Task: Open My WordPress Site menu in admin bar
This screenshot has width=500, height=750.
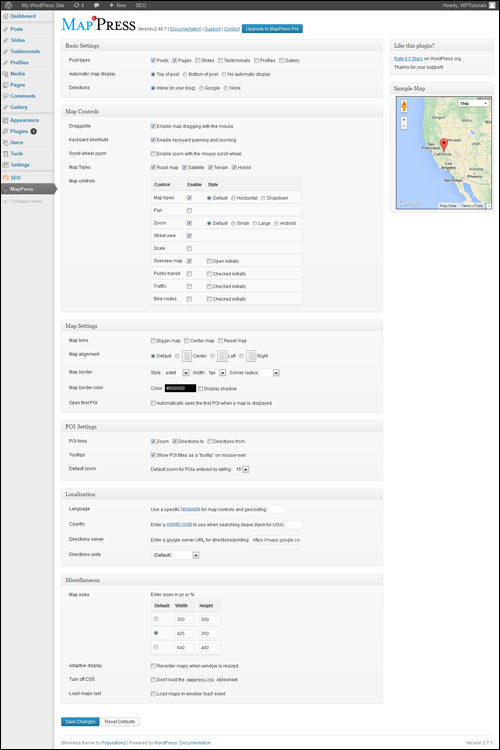Action: coord(43,5)
